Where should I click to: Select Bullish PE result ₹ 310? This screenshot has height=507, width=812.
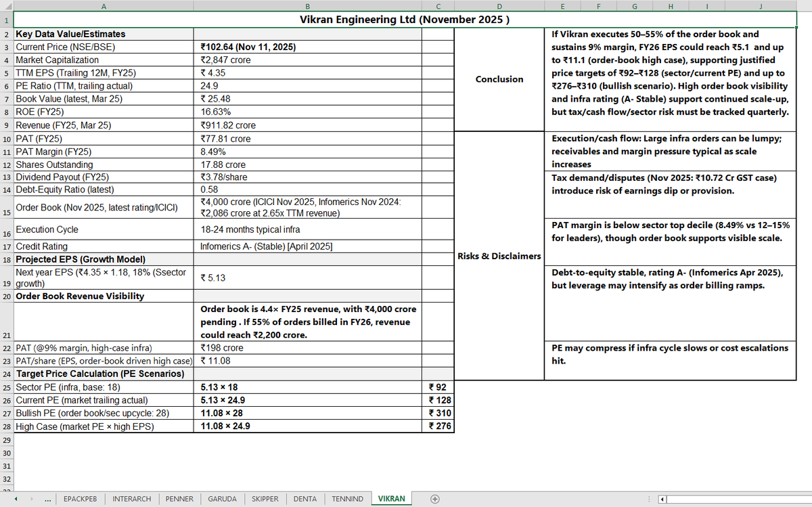438,413
